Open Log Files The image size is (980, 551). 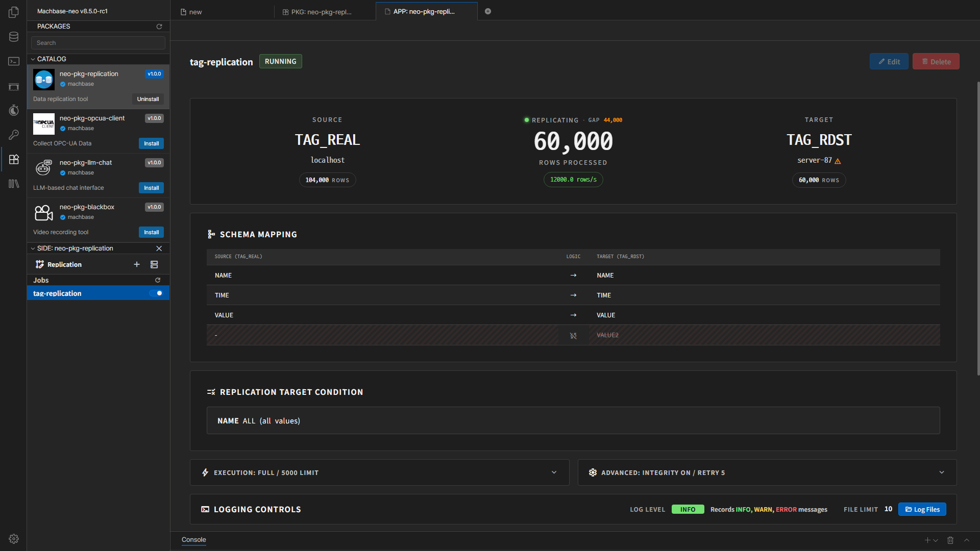[x=922, y=509]
